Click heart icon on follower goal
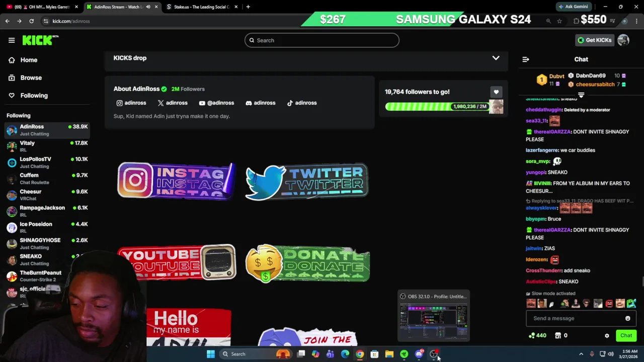The height and width of the screenshot is (362, 644). pyautogui.click(x=496, y=92)
